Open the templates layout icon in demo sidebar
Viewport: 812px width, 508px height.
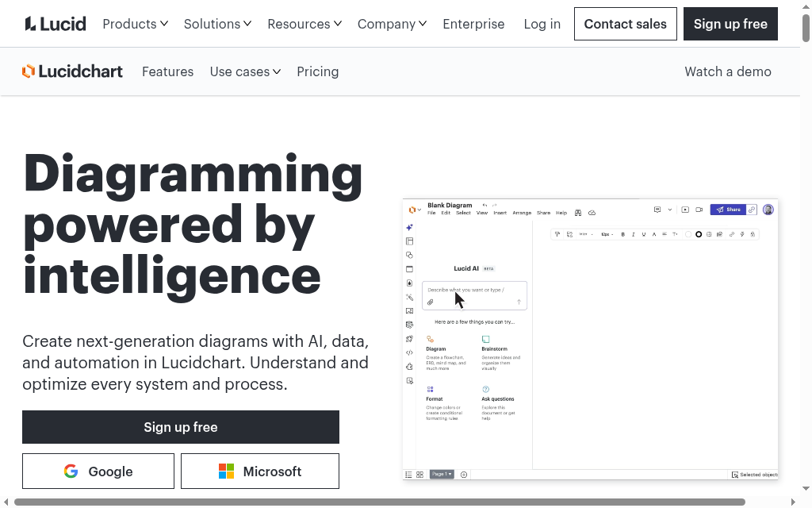pos(410,241)
